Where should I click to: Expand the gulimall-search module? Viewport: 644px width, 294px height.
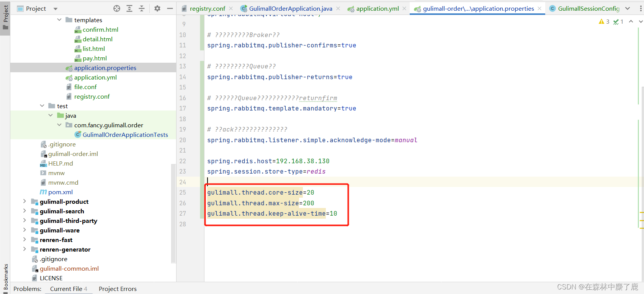coord(25,211)
